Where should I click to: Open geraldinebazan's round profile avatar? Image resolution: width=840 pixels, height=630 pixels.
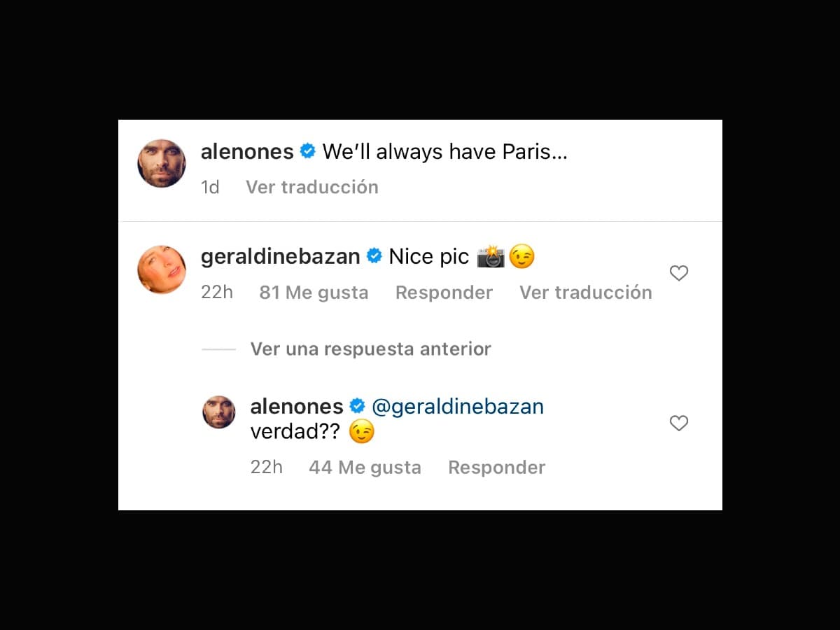[x=162, y=269]
